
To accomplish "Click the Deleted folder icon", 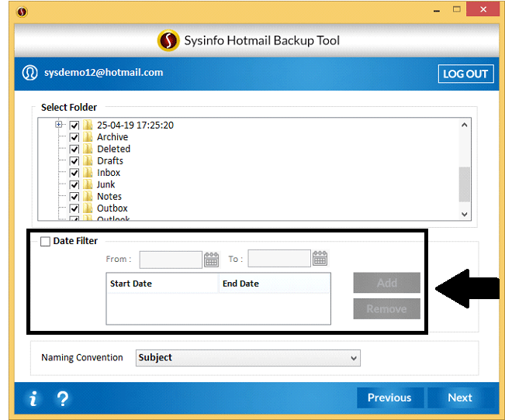I will pos(88,149).
